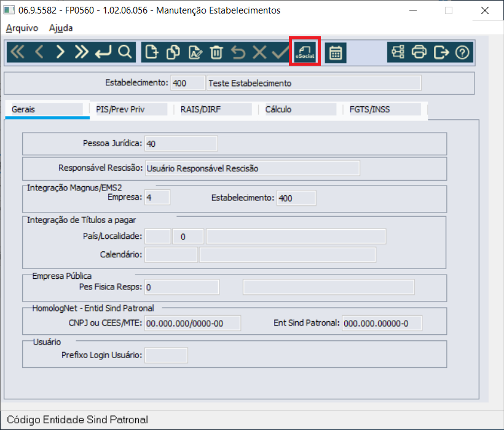Go to previous record arrow
Screen dimensions: 504x430
tap(39, 52)
